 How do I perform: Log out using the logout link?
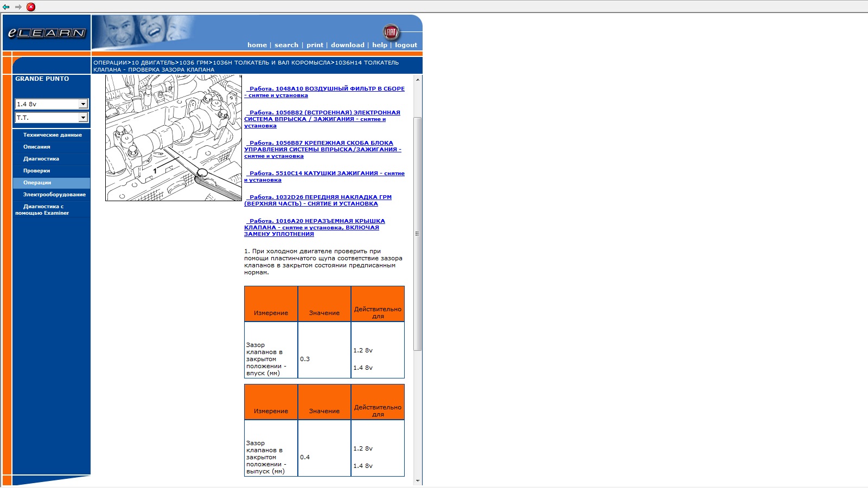406,45
